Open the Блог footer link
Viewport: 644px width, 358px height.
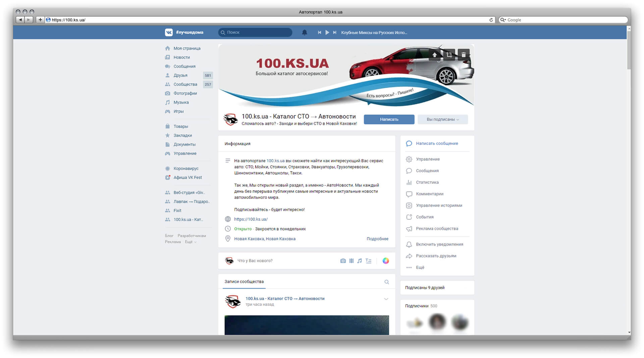click(169, 236)
